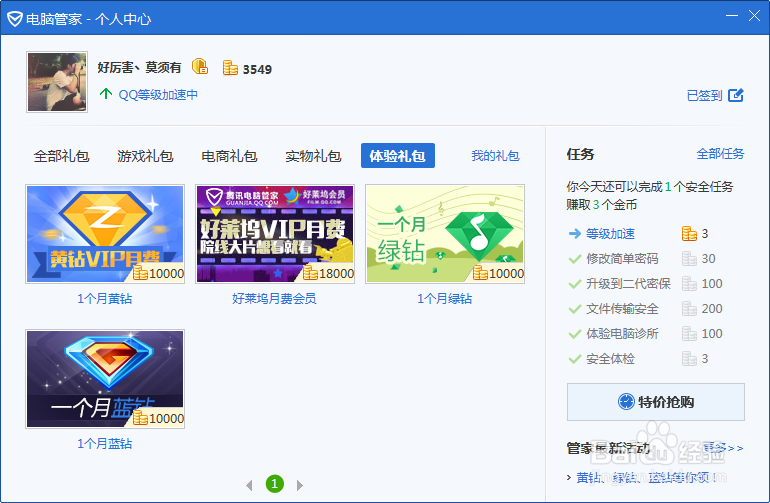Switch to the 电商礼包 tab
Viewport: 770px width, 503px height.
pos(229,156)
